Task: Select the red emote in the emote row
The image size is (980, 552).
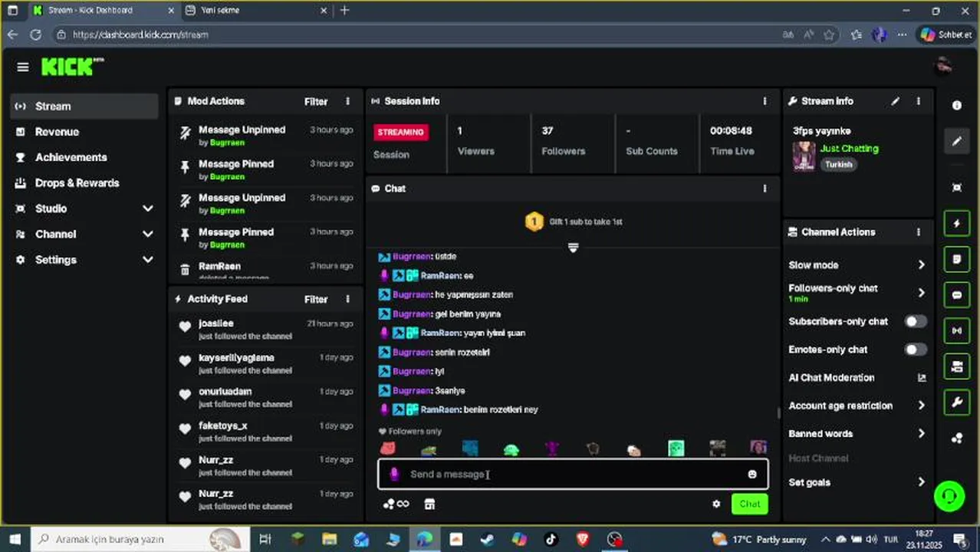Action: point(388,449)
